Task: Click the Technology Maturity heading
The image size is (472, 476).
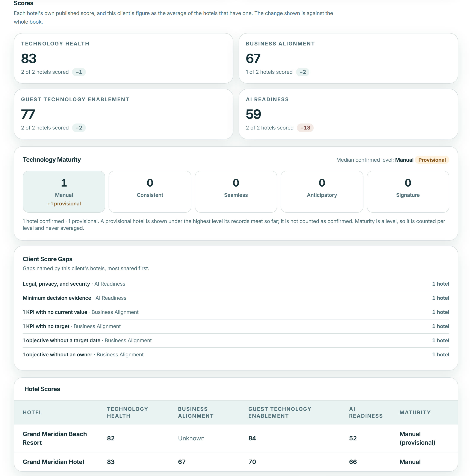Action: coord(52,160)
